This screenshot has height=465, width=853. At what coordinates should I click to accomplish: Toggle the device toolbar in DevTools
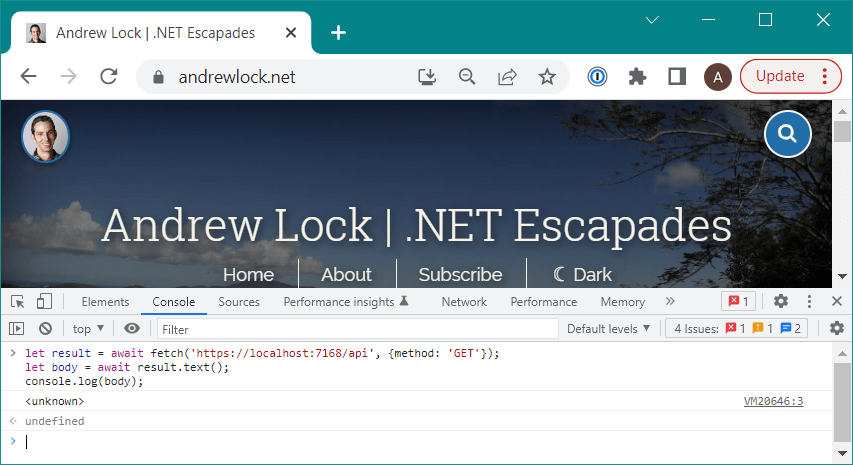tap(44, 301)
